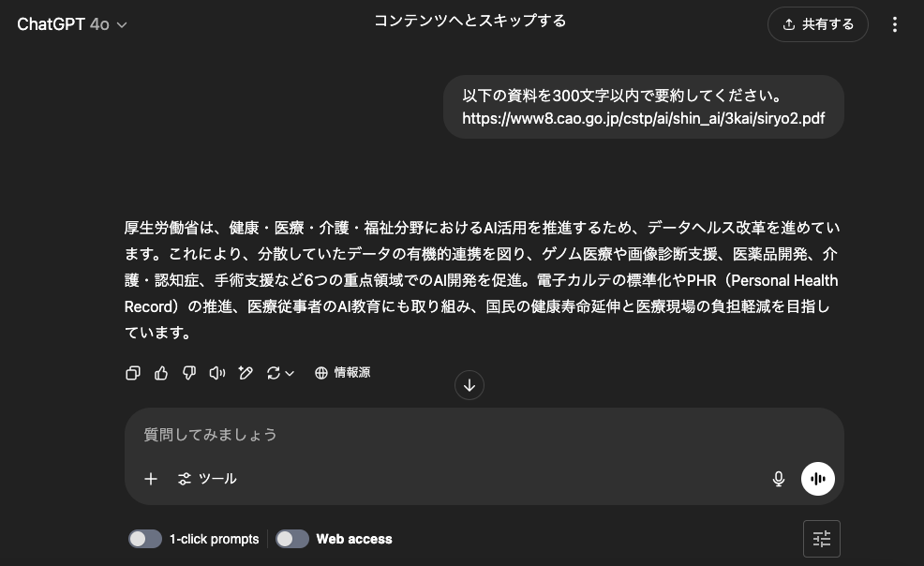Regenerate the response with the refresh icon
Image resolution: width=924 pixels, height=566 pixels.
pyautogui.click(x=274, y=373)
